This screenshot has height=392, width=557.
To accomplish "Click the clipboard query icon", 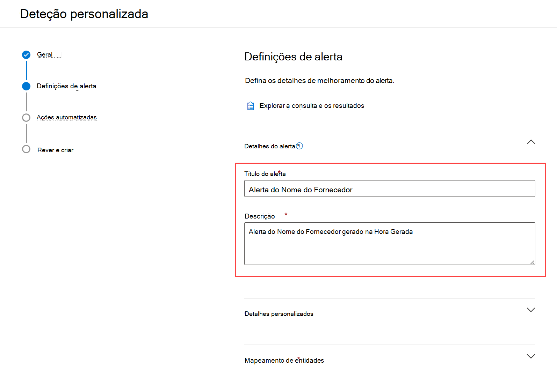I will click(x=251, y=106).
